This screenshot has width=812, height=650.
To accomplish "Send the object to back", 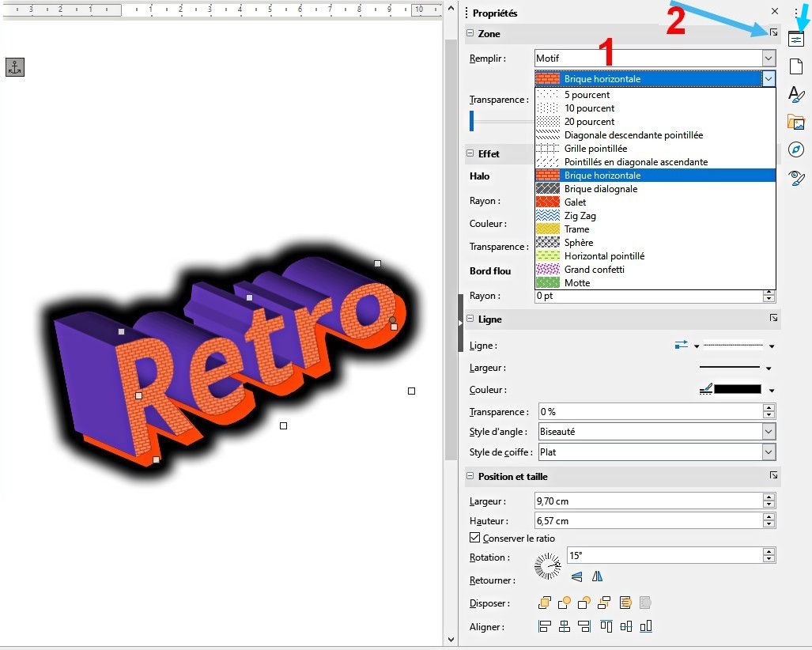I will (x=604, y=603).
